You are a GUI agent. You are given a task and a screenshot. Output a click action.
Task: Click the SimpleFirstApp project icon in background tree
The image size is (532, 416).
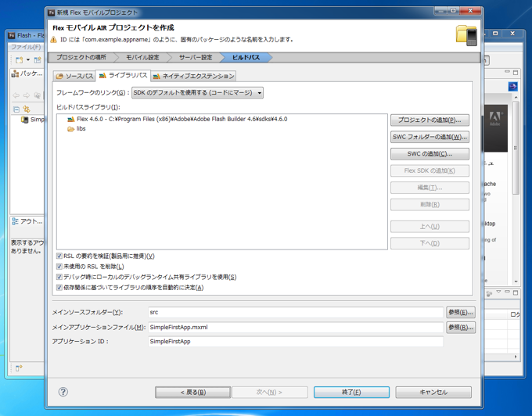click(x=24, y=120)
